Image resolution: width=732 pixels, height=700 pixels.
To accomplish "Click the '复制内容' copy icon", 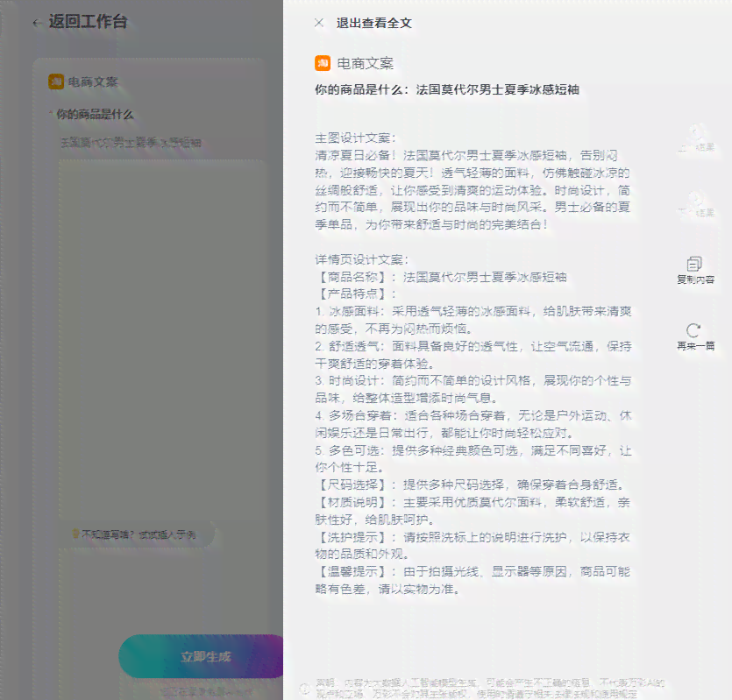I will [x=694, y=264].
